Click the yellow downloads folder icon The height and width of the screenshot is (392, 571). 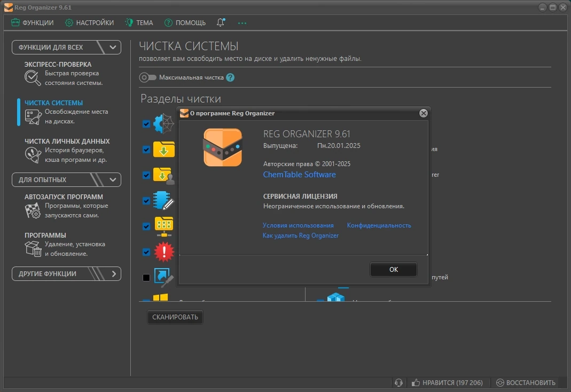[x=164, y=149]
